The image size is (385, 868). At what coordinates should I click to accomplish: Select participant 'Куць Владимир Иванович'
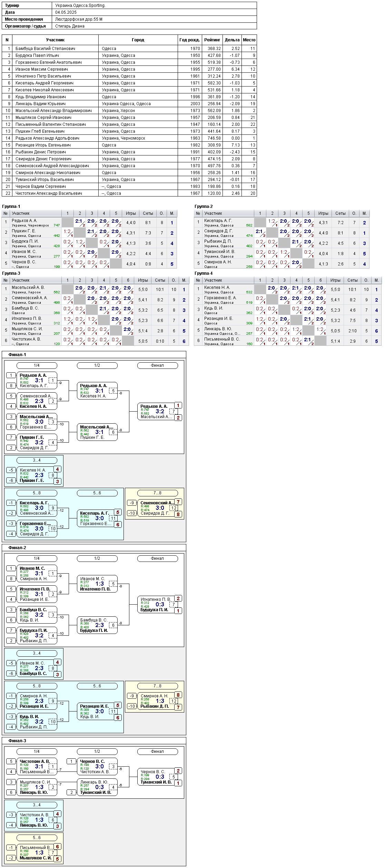pos(41,97)
